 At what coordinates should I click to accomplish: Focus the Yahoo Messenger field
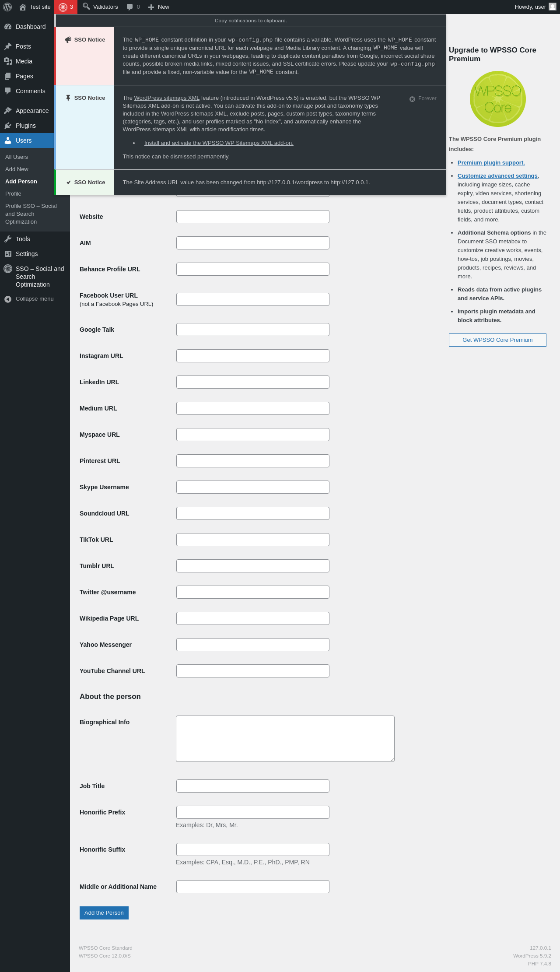point(253,645)
